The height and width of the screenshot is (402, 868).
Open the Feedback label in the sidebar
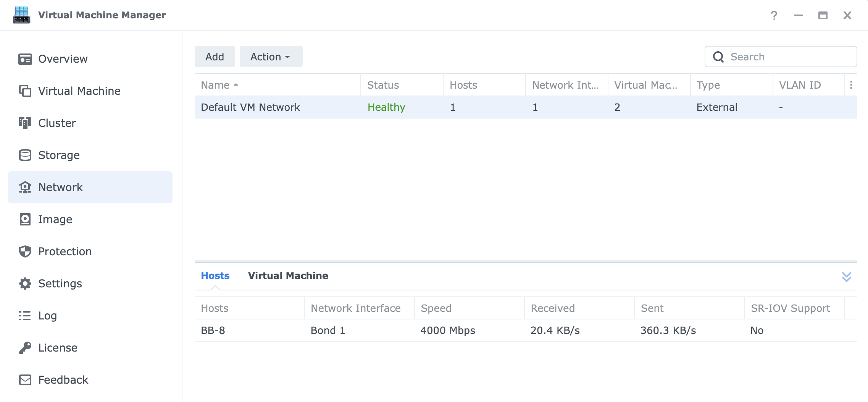click(63, 380)
